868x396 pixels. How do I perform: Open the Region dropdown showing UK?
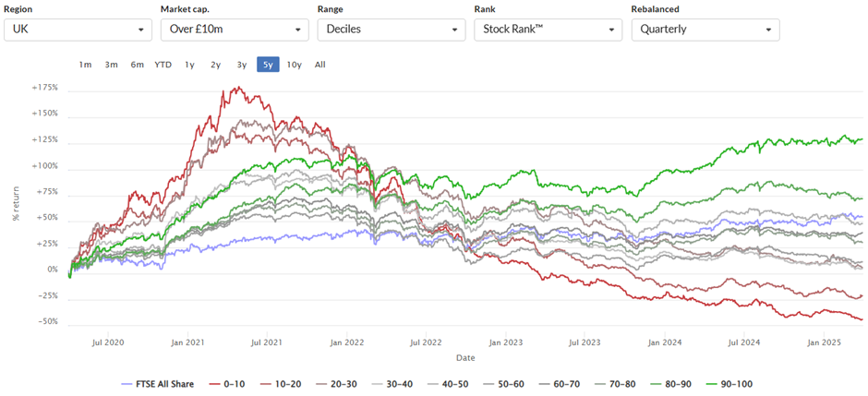[78, 30]
